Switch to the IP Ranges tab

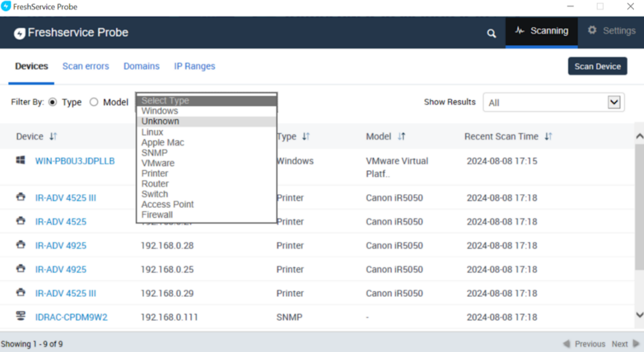pos(194,66)
